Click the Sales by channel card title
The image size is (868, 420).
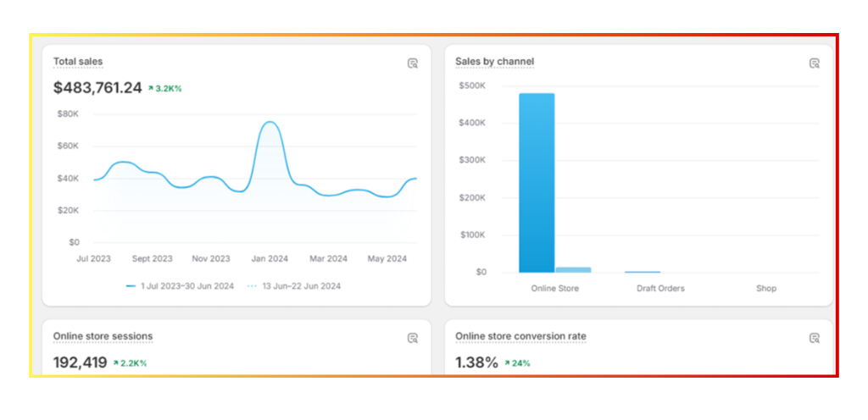pos(494,62)
